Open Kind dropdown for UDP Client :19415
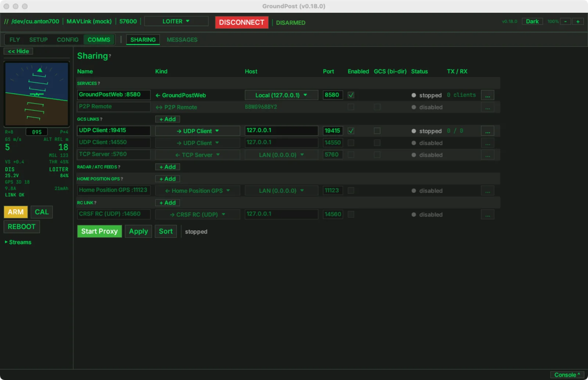 pyautogui.click(x=197, y=131)
